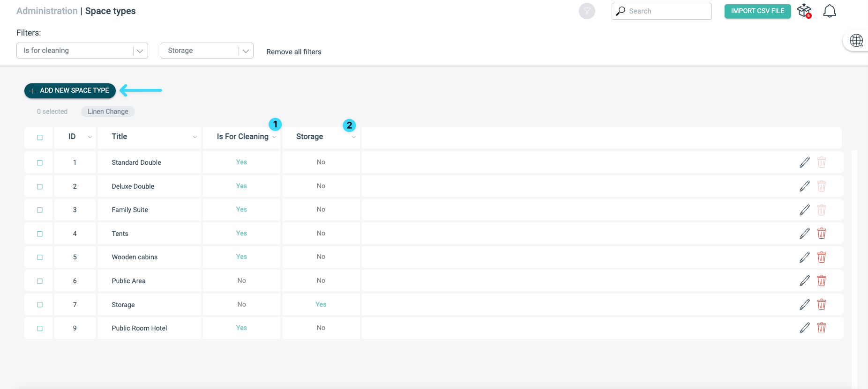The image size is (868, 389).
Task: Edit the Public Area row with pencil icon
Action: tap(805, 281)
